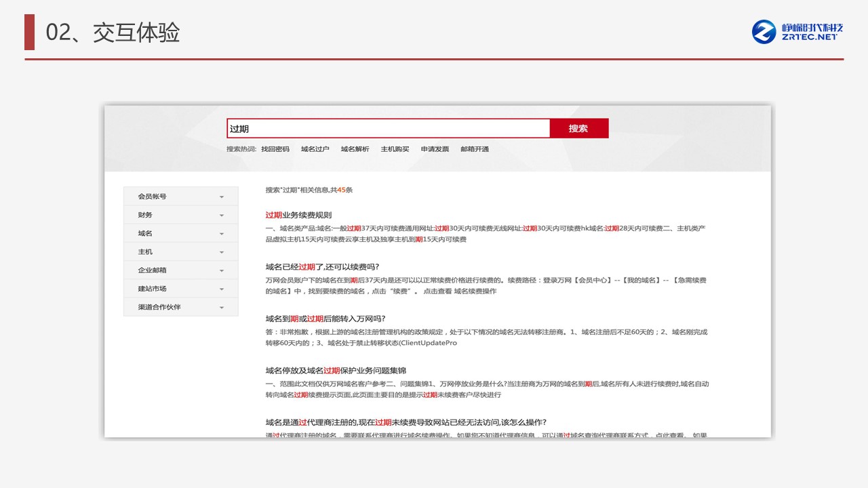Select hot keyword 找回密码
868x488 pixels.
pyautogui.click(x=275, y=149)
